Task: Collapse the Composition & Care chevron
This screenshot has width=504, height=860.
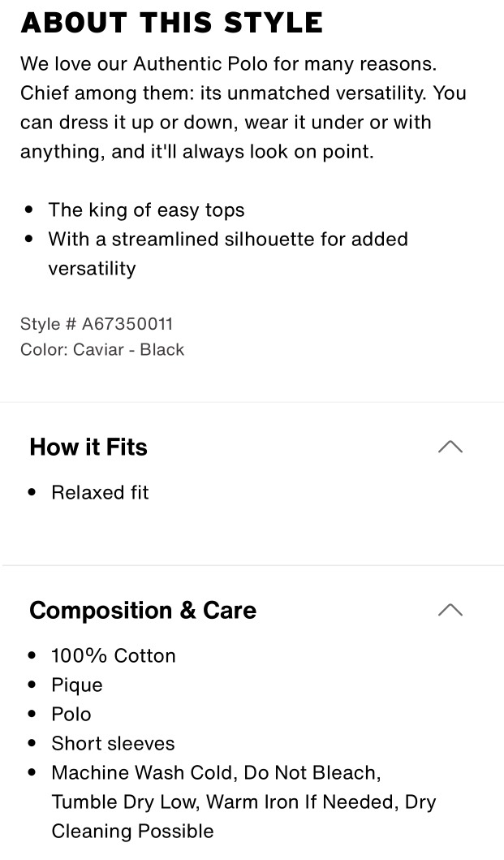Action: (x=450, y=610)
